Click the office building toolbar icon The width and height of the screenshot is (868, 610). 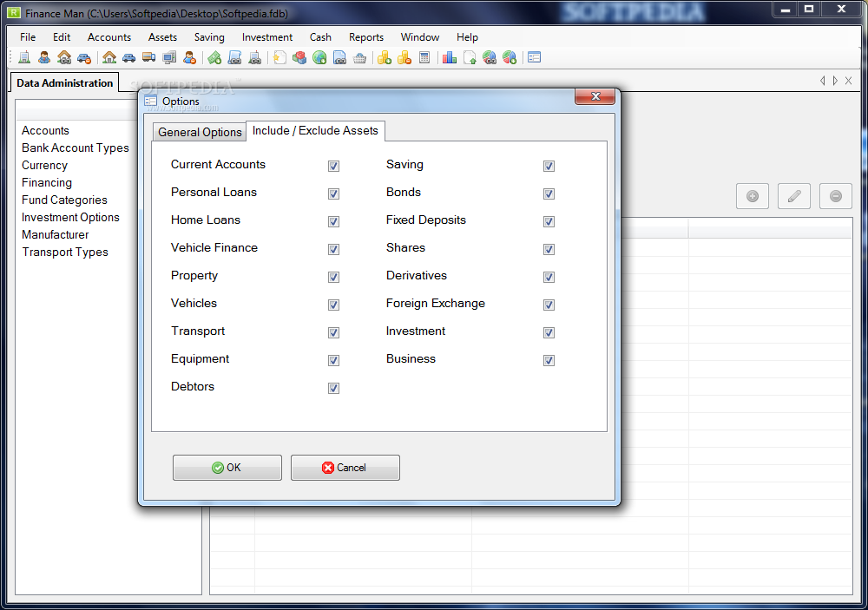(x=24, y=57)
